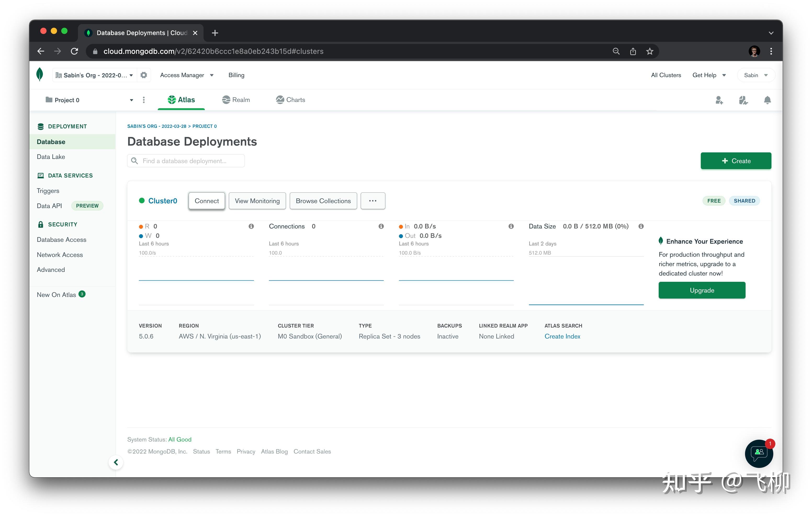Viewport: 812px width, 516px height.
Task: Click the browser zoom magnifier icon
Action: pyautogui.click(x=616, y=51)
